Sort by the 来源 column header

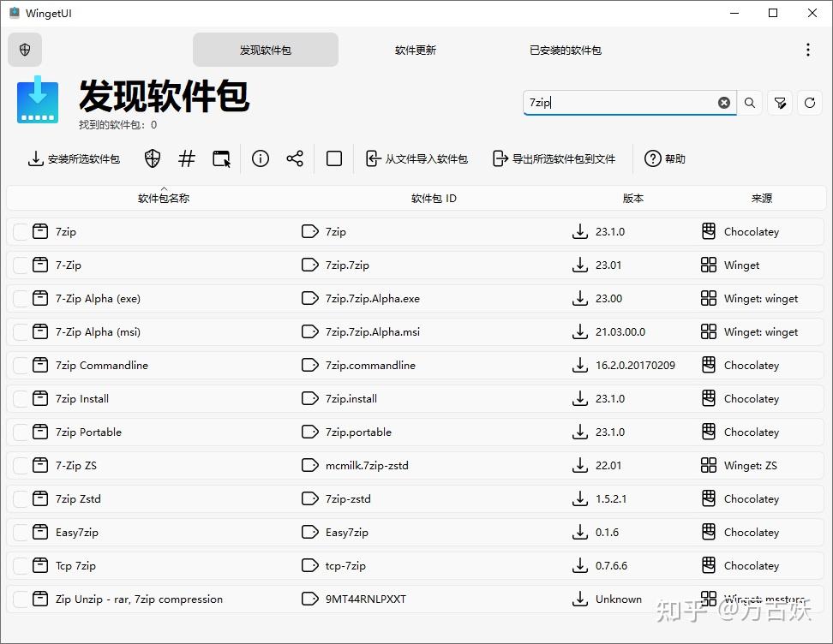click(761, 198)
